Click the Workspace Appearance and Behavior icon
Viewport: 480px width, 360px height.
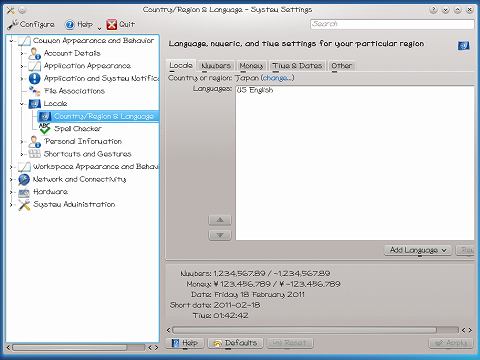click(24, 167)
